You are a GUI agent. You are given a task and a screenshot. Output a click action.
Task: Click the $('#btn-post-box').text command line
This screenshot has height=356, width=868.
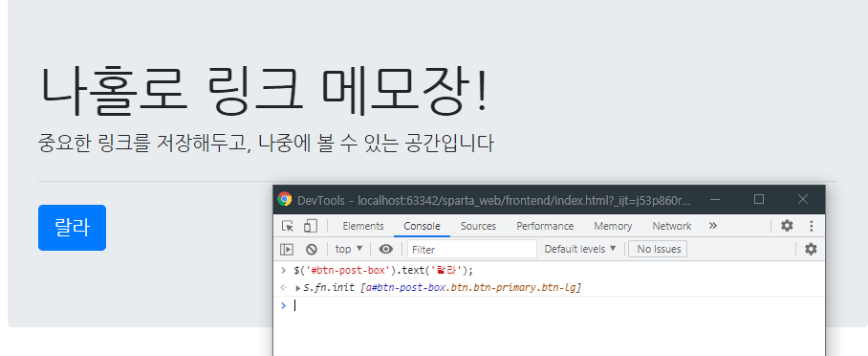click(x=383, y=271)
